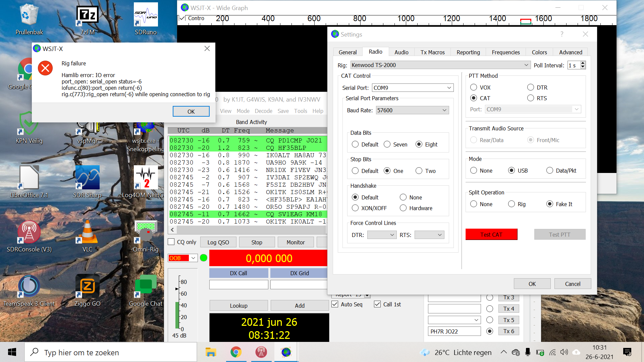The height and width of the screenshot is (362, 644).
Task: Select VOX PTT method
Action: [474, 87]
